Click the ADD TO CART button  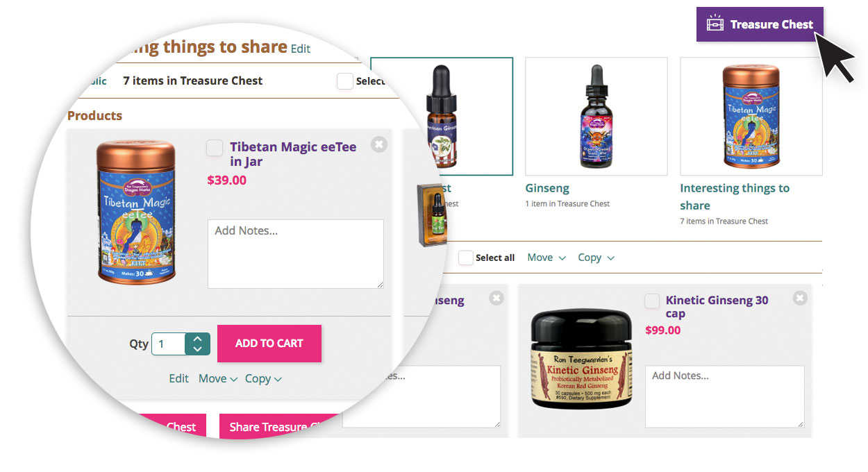click(x=269, y=343)
